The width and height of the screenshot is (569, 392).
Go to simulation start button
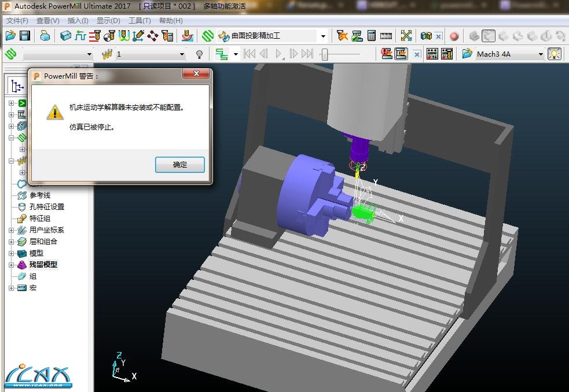(249, 54)
